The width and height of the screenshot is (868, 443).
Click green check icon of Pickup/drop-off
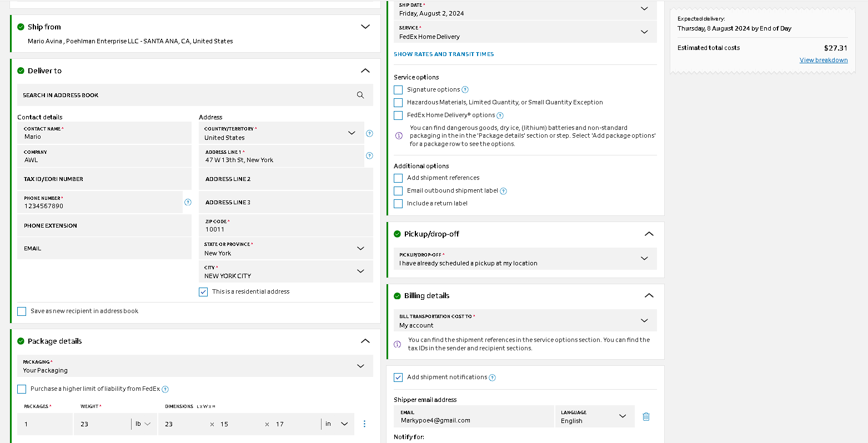pos(397,234)
